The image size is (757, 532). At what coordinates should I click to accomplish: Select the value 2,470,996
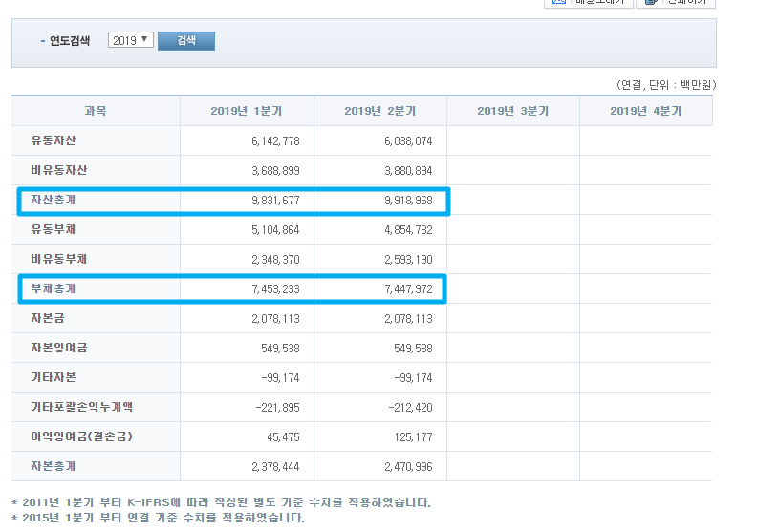pyautogui.click(x=408, y=467)
